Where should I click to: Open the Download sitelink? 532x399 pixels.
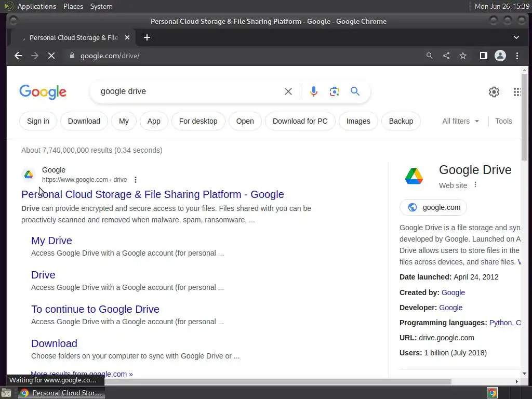54,343
